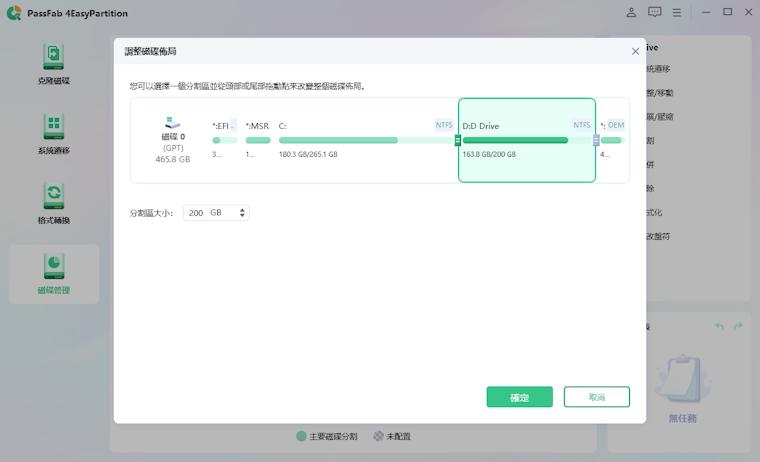Click the 465.8 GB disk size text

tap(173, 159)
